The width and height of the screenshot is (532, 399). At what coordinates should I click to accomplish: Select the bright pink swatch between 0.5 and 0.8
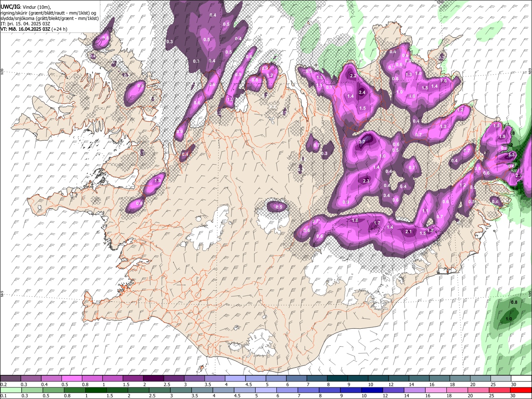pos(71,378)
